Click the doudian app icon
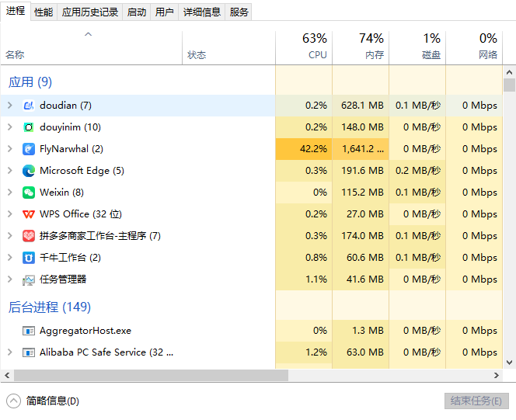Image resolution: width=516 pixels, height=420 pixels. pos(29,106)
